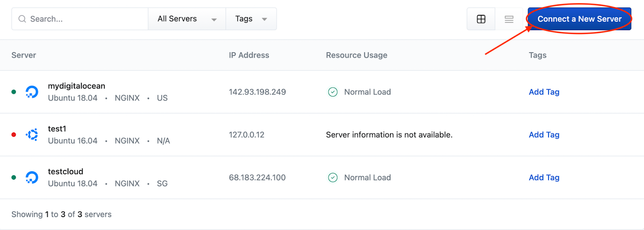The image size is (644, 230).
Task: Click the green status dot for mydigitalocean
Action: coord(14,92)
